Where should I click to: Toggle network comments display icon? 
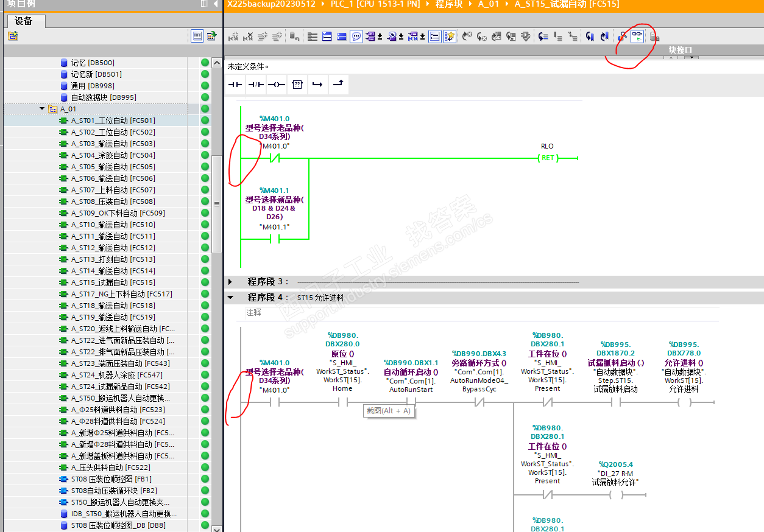pyautogui.click(x=435, y=37)
